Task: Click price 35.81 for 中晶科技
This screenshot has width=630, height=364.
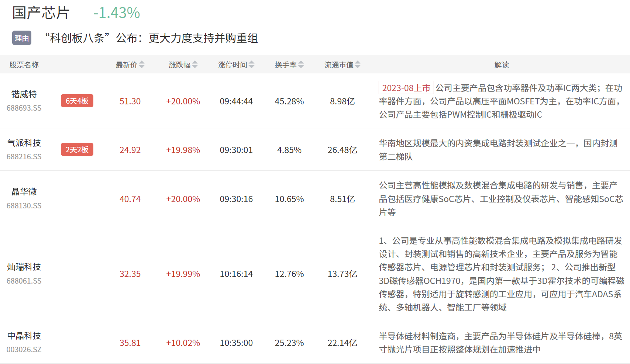Action: click(x=130, y=343)
